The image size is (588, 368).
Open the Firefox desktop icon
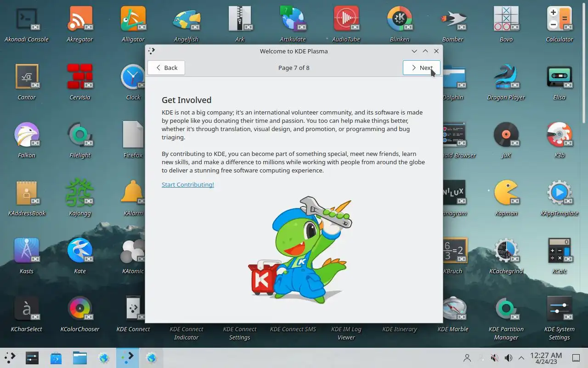[133, 135]
